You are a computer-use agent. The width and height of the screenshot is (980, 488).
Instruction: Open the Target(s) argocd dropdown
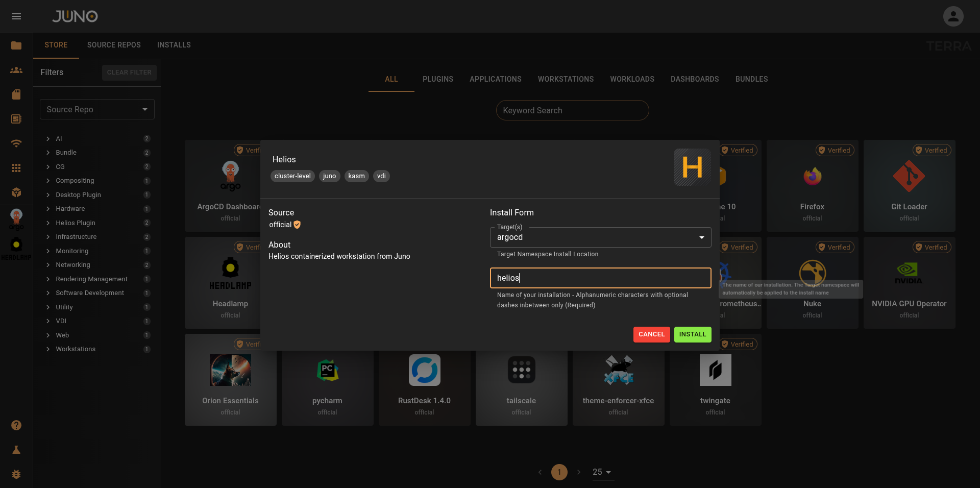(x=600, y=237)
